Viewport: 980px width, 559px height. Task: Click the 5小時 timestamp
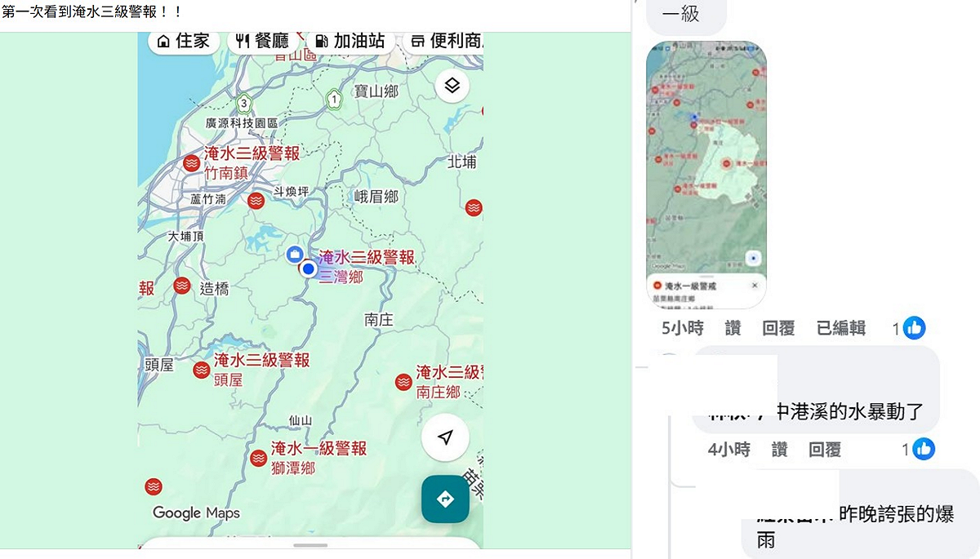click(x=683, y=328)
